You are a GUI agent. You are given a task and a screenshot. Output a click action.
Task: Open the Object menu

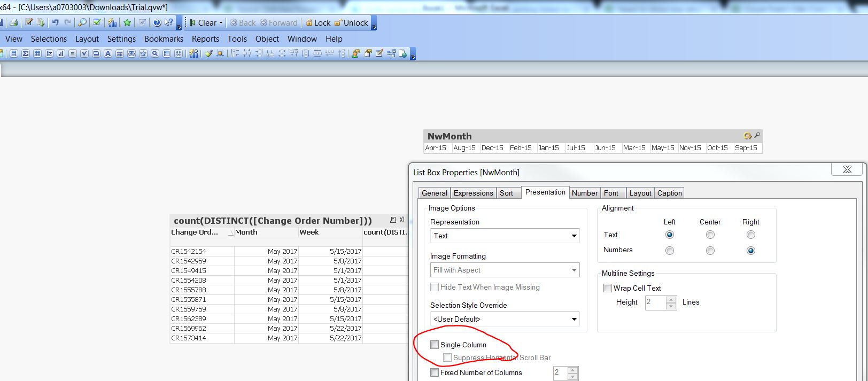tap(267, 39)
